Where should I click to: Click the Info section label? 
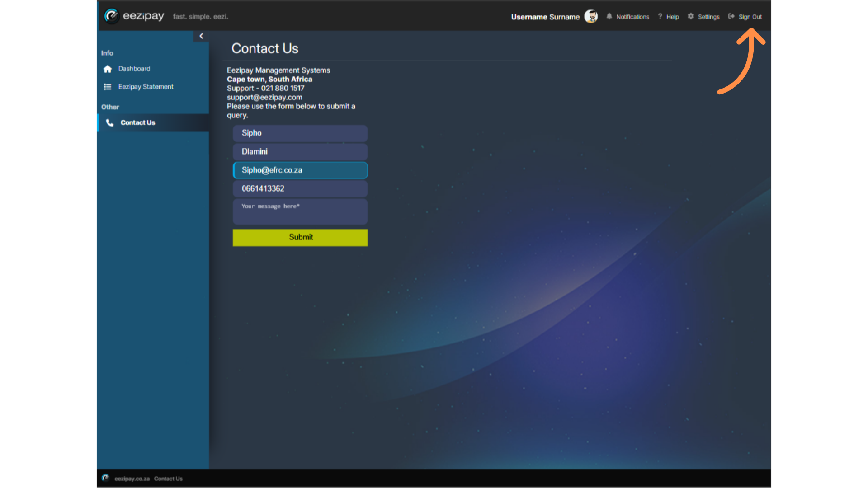pyautogui.click(x=107, y=53)
